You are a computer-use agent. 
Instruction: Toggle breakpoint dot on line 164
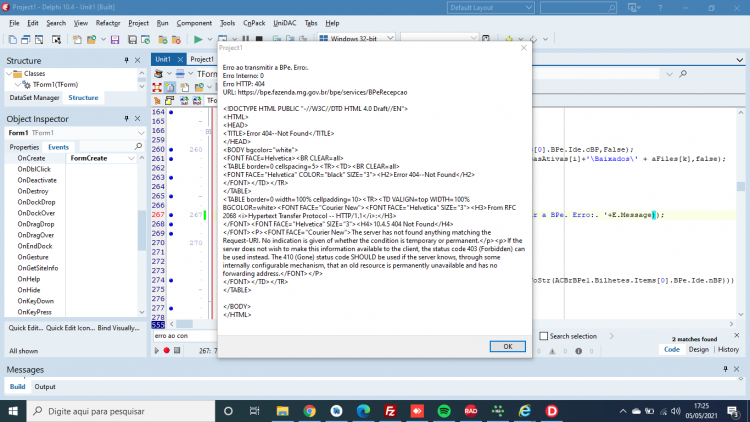point(171,112)
